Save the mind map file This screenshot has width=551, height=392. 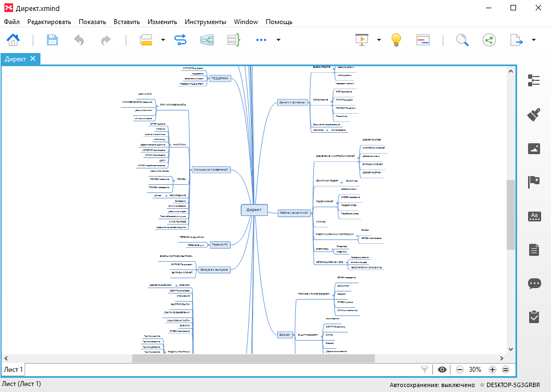click(x=52, y=40)
